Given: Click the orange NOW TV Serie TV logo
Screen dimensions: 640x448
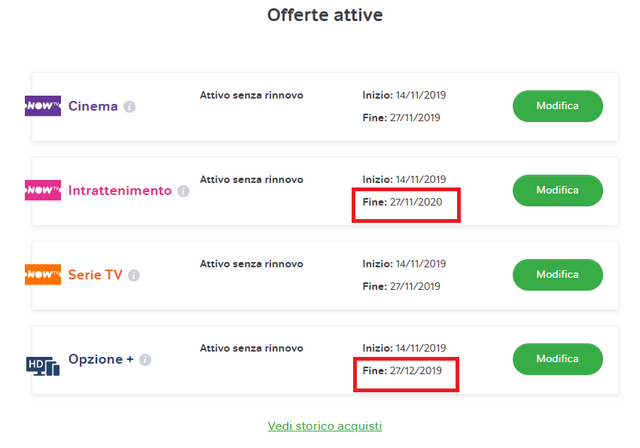Looking at the screenshot, I should pyautogui.click(x=43, y=275).
